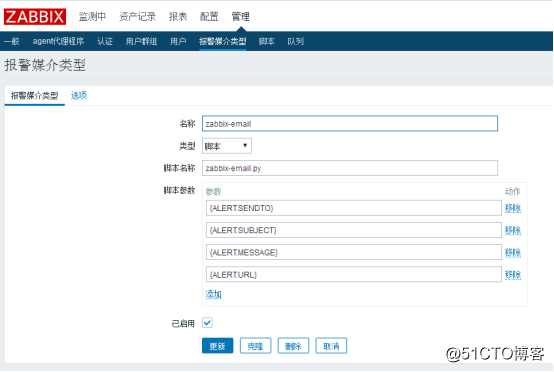Open the 类型 dropdown showing 脚本

click(x=227, y=146)
